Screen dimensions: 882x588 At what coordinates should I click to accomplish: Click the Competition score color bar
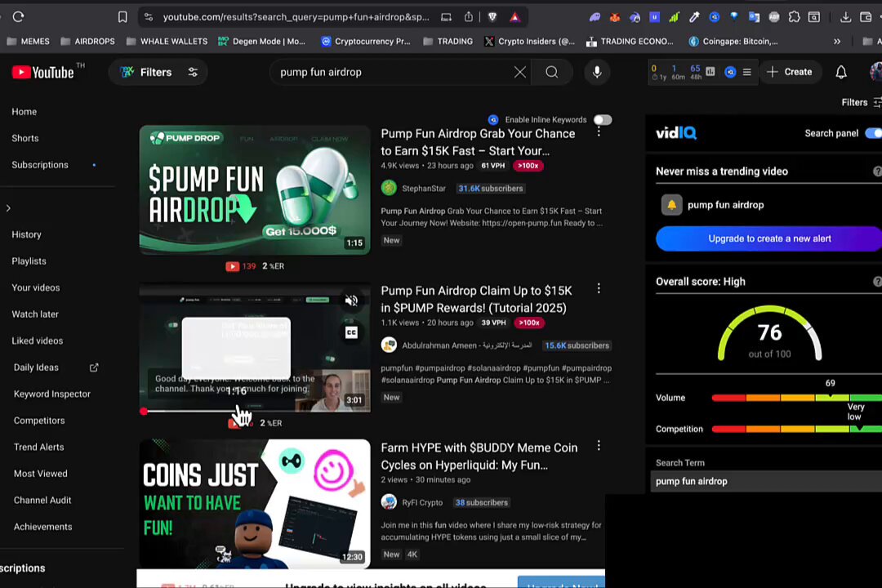click(x=796, y=429)
